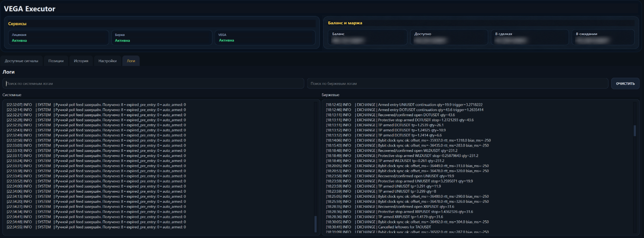
Task: Click the В ожидании card
Action: [603, 37]
